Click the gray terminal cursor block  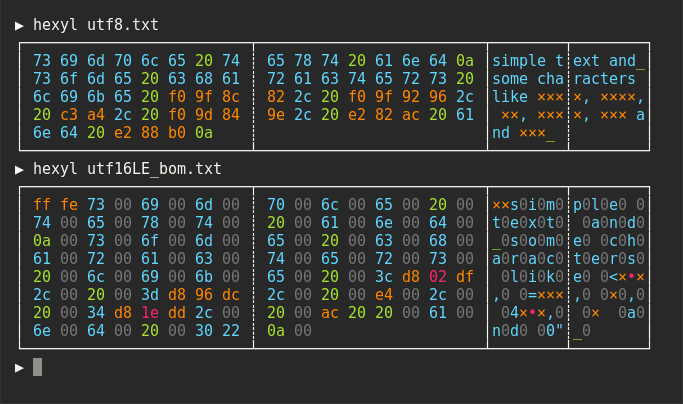click(x=38, y=367)
